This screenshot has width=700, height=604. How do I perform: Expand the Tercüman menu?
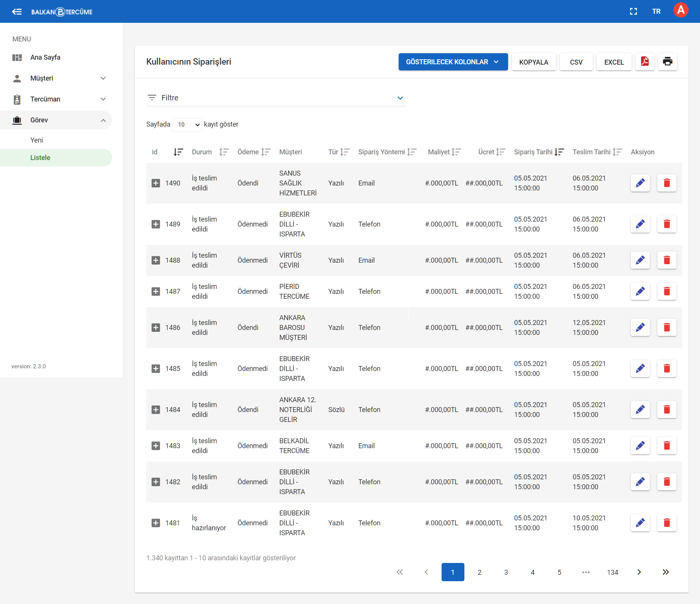[56, 99]
